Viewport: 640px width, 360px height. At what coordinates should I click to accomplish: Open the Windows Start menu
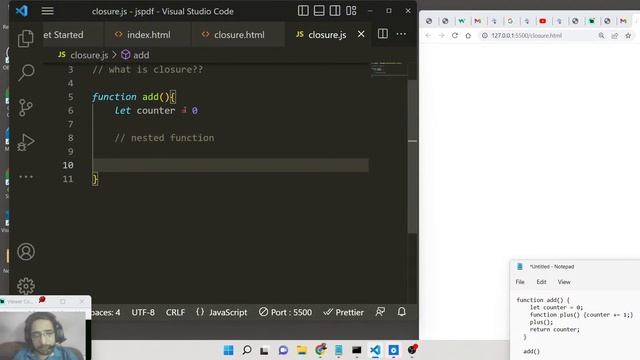coord(229,350)
